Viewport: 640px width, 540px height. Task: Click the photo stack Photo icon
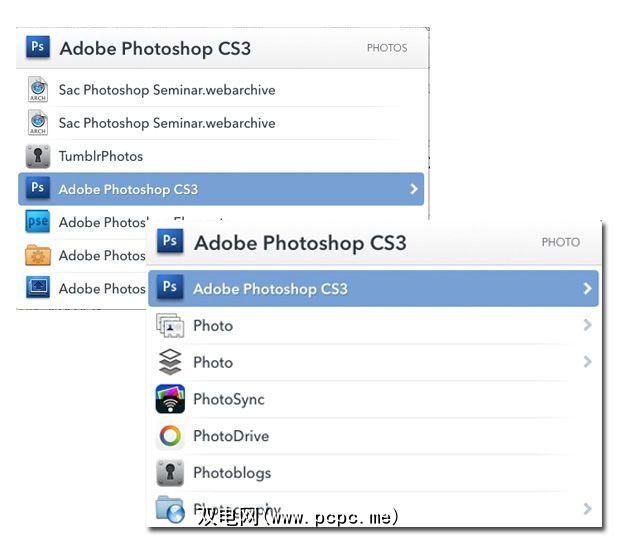[171, 326]
